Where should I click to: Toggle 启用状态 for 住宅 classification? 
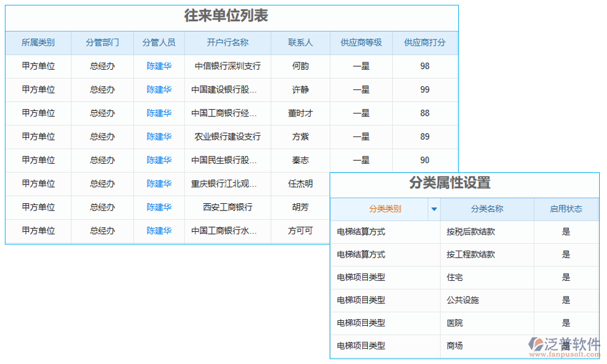click(566, 277)
